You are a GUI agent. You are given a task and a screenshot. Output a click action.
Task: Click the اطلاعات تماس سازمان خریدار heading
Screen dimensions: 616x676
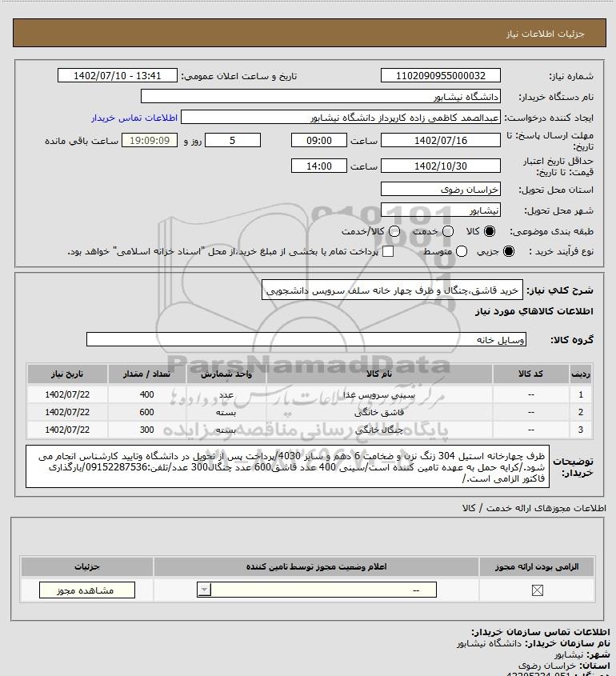click(x=541, y=632)
